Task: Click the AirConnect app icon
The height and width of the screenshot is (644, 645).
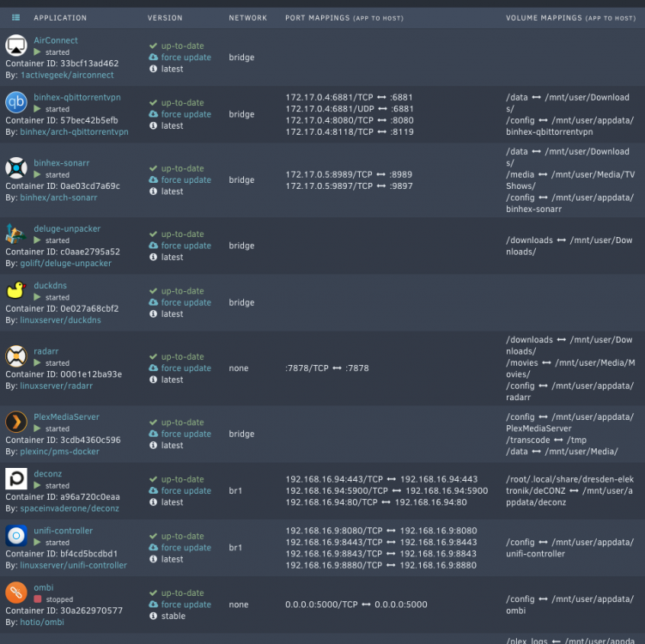Action: [x=16, y=46]
